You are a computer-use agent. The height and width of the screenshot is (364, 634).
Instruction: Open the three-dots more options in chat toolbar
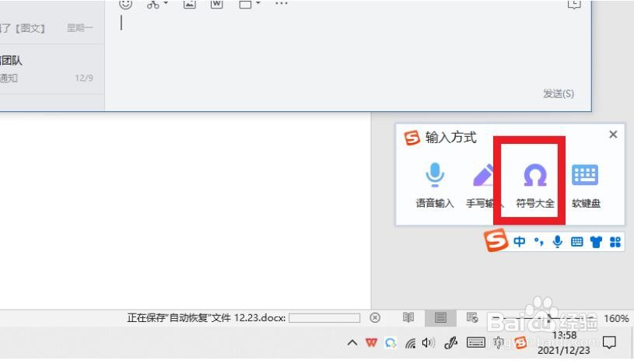[281, 3]
